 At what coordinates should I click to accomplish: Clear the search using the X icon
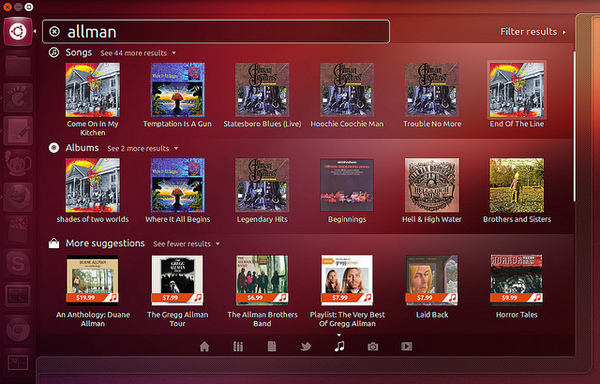[x=55, y=31]
